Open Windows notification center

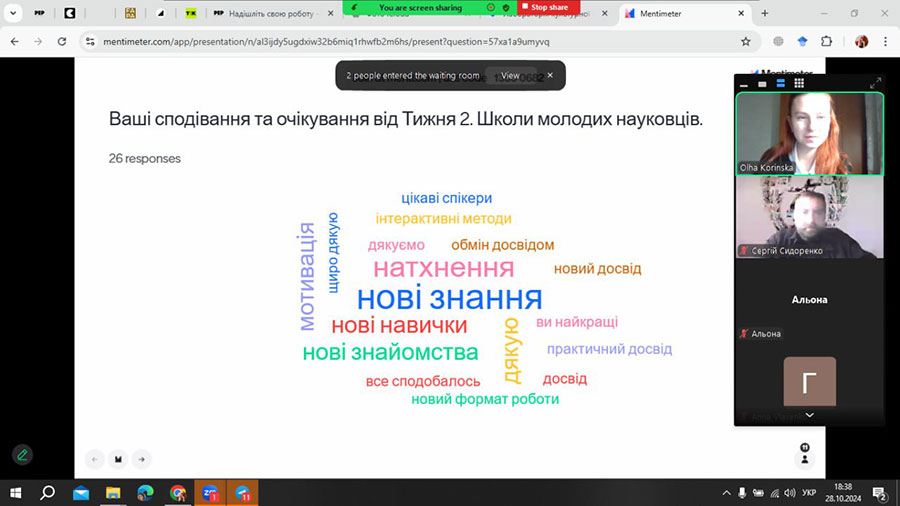[879, 493]
